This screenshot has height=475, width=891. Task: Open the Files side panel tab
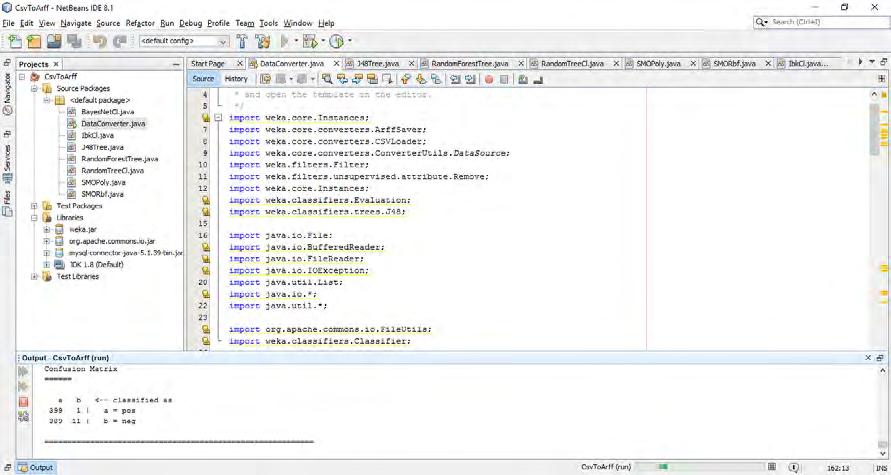[x=7, y=204]
